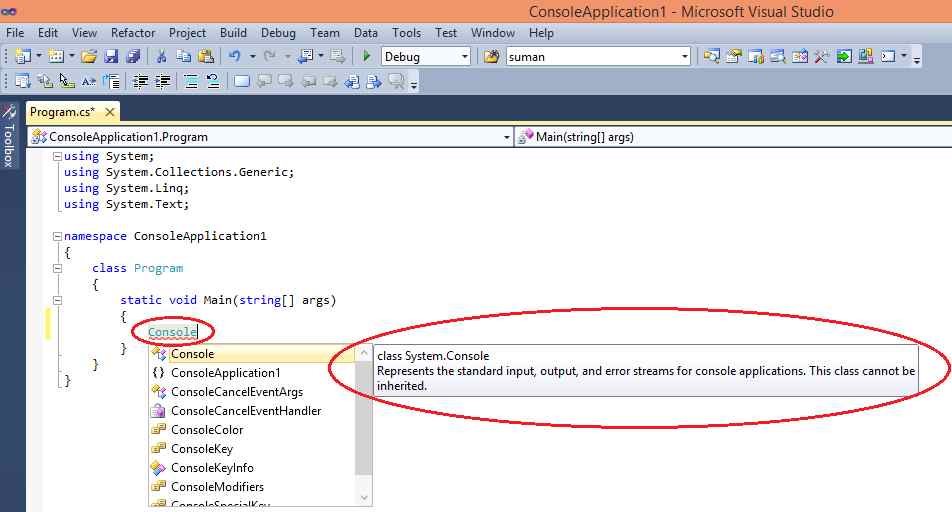Collapse the class Program block

(57, 268)
